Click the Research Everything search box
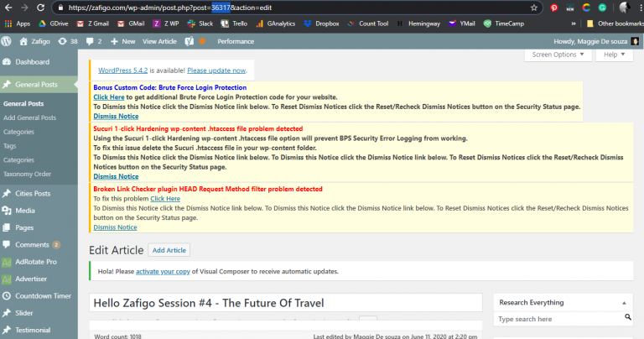644x339 pixels. 558,319
